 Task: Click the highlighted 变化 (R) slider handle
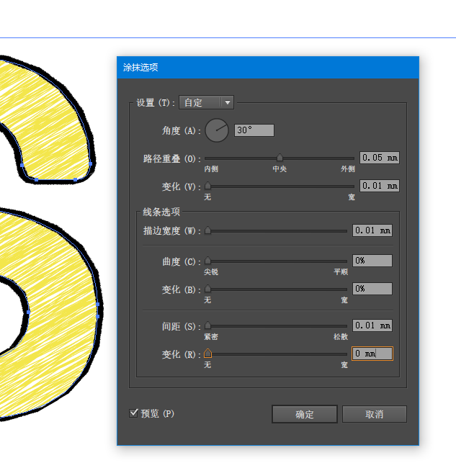click(207, 354)
